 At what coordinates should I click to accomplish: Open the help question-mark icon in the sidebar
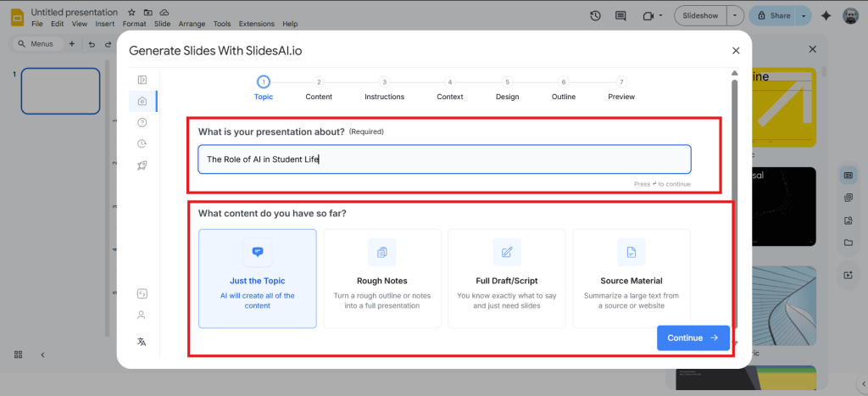(x=142, y=122)
